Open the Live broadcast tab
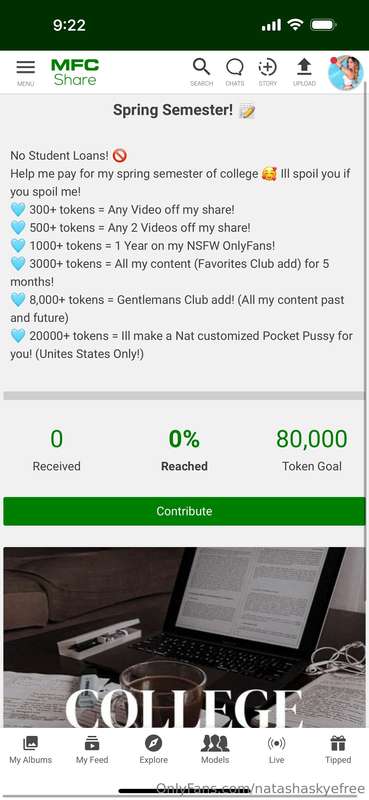 pyautogui.click(x=276, y=750)
